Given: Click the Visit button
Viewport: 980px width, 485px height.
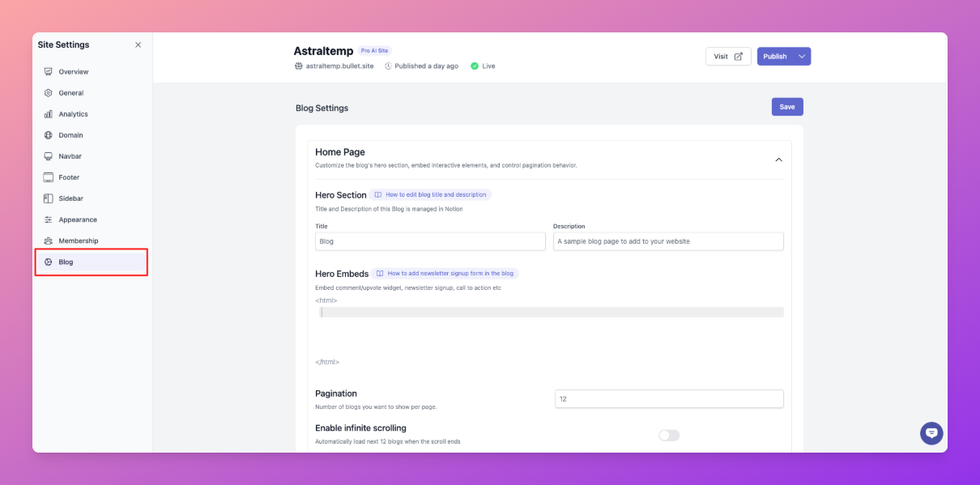Looking at the screenshot, I should coord(728,56).
